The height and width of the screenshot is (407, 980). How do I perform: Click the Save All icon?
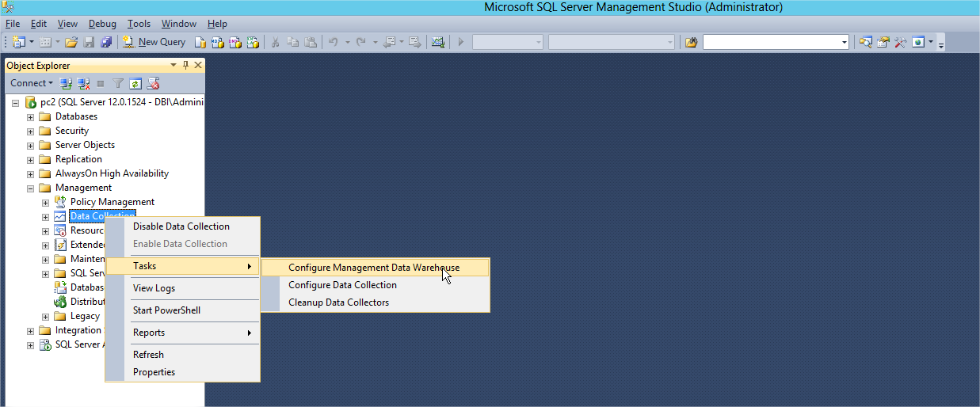pyautogui.click(x=106, y=42)
